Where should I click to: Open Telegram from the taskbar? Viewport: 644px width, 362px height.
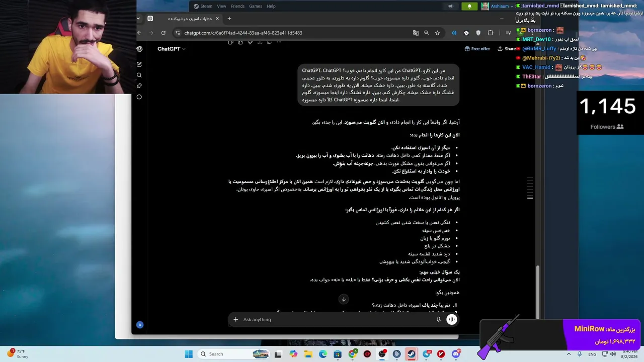427,354
